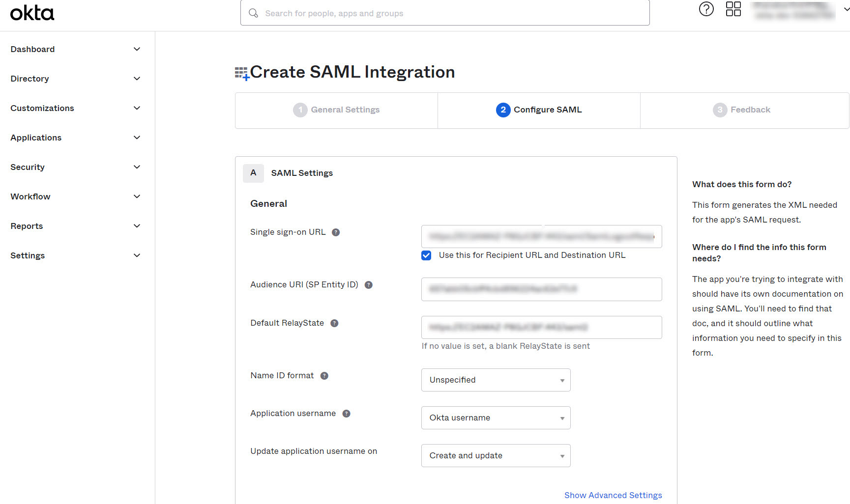
Task: Open the Application username dropdown
Action: click(x=496, y=418)
